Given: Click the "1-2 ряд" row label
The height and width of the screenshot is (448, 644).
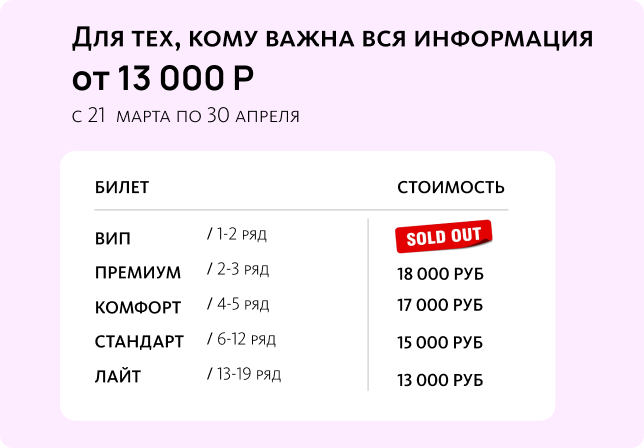Looking at the screenshot, I should (x=237, y=235).
